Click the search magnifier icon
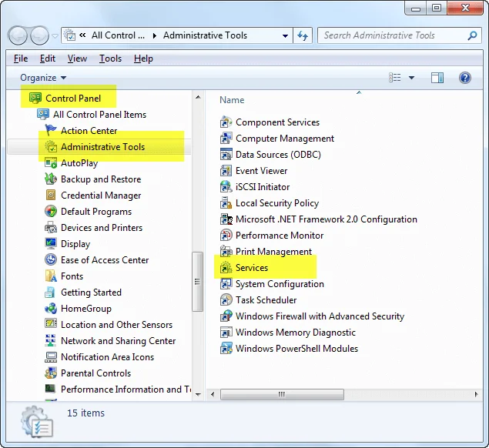The height and width of the screenshot is (448, 489). [x=473, y=35]
